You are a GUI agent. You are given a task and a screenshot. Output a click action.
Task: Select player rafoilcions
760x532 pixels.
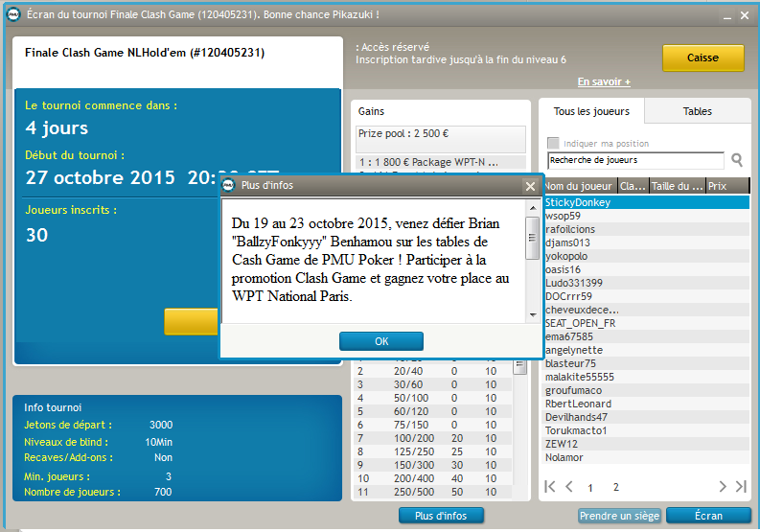point(646,229)
